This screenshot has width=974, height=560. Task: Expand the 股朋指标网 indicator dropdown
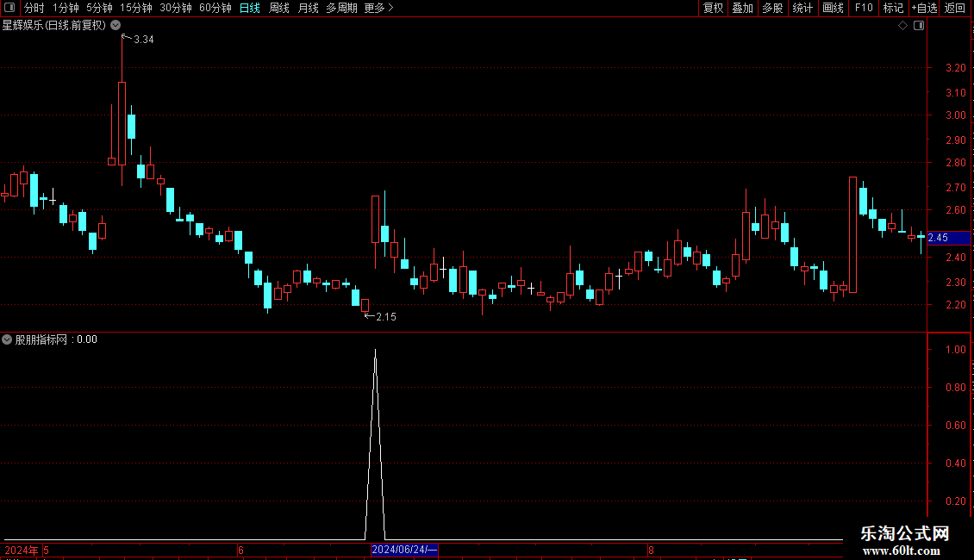7,339
